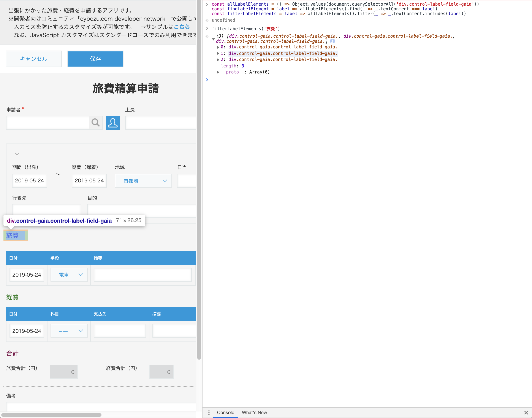The width and height of the screenshot is (532, 418).
Task: Collapse the travel period group chevron
Action: coord(17,154)
